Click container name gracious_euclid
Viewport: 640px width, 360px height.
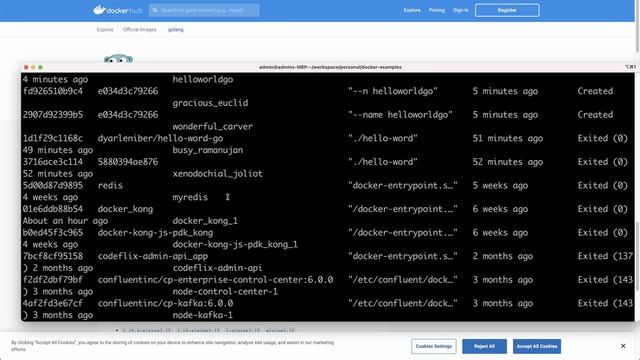click(210, 103)
